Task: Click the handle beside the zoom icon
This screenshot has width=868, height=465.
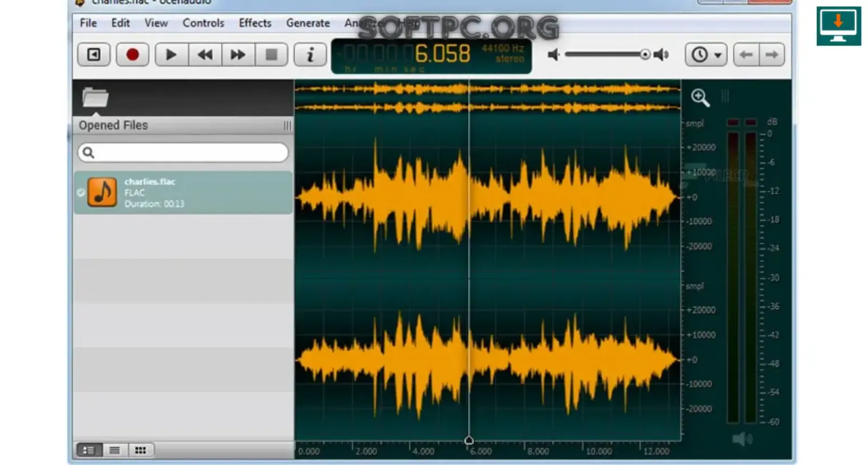Action: 725,96
